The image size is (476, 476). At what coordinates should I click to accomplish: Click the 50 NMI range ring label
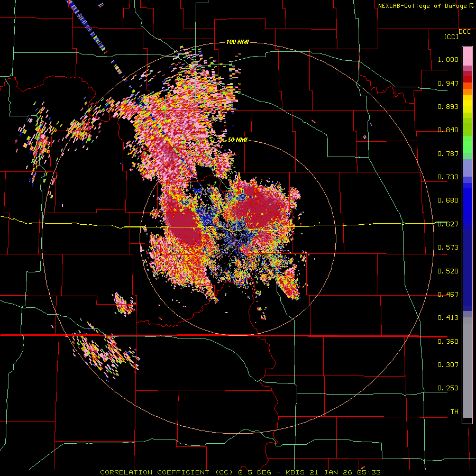pos(237,140)
